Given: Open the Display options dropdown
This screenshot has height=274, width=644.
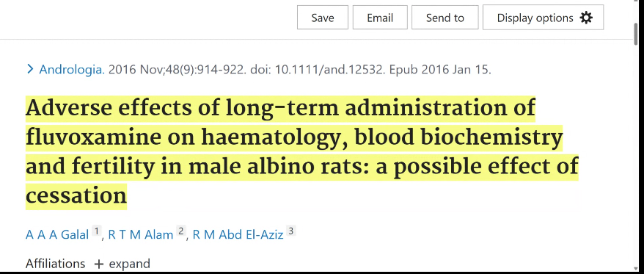Looking at the screenshot, I should 543,18.
